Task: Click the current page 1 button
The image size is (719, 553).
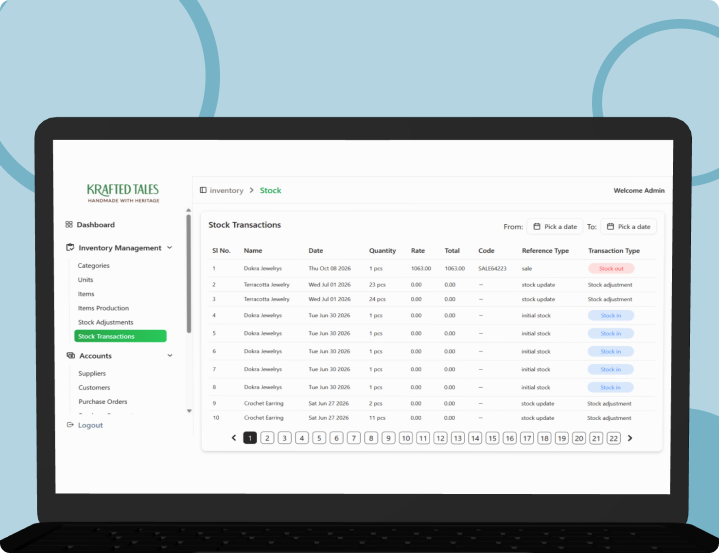Action: 250,438
